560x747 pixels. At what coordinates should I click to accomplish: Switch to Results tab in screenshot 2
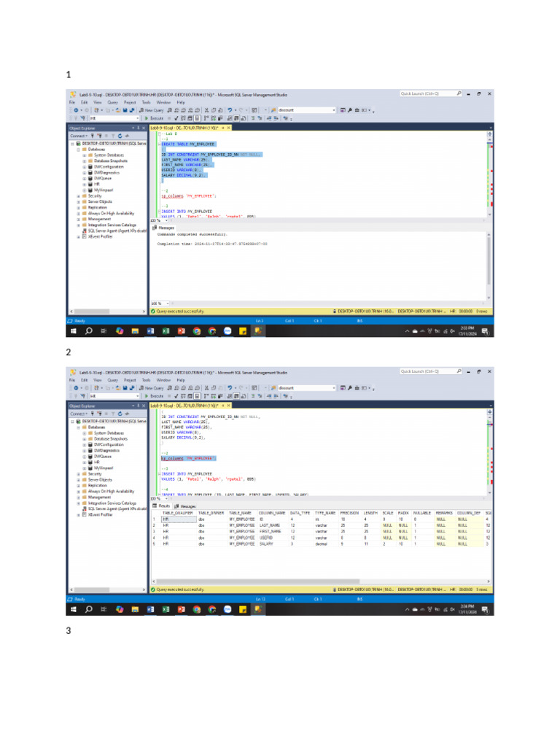tap(161, 506)
